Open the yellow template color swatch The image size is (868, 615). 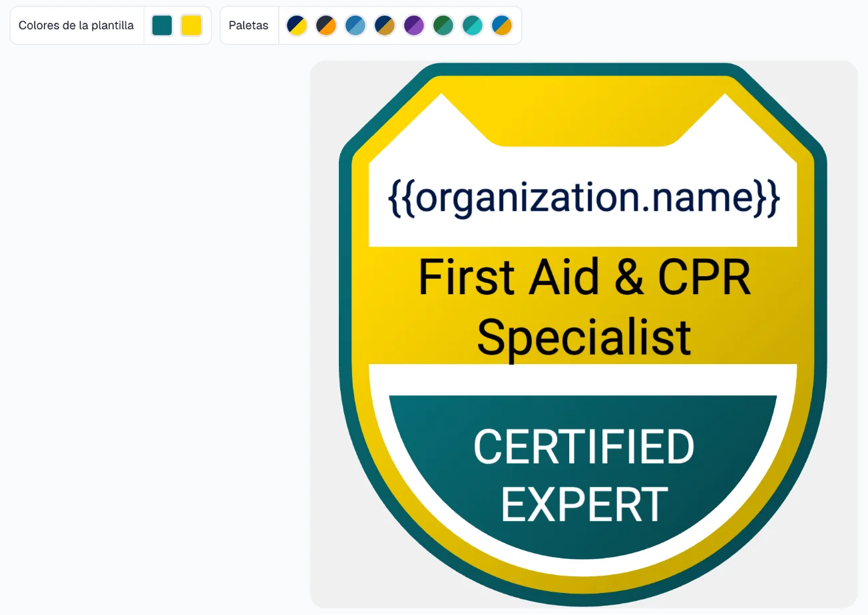191,25
